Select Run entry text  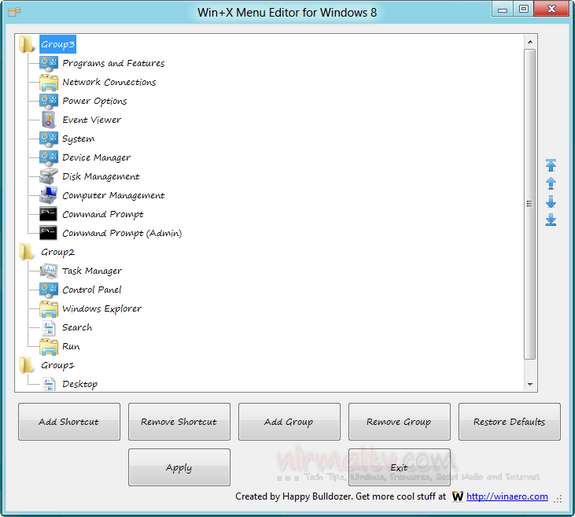click(71, 346)
